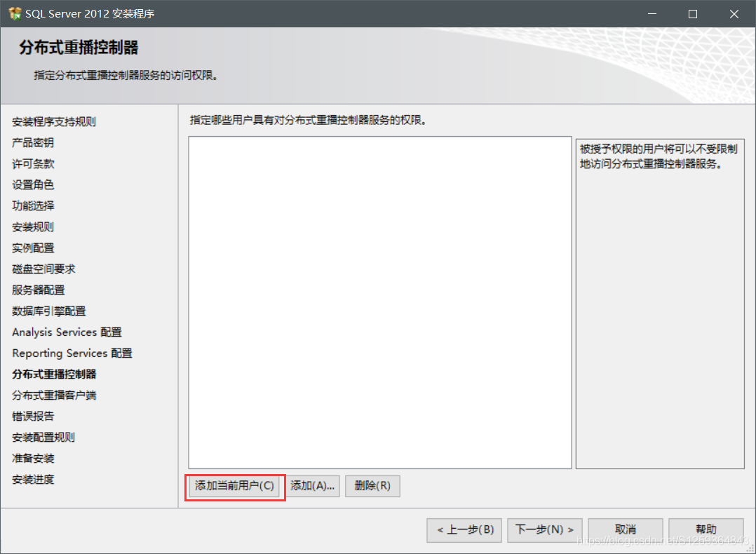Open help via 帮助 button
Screen dimensions: 756x554
[x=706, y=530]
